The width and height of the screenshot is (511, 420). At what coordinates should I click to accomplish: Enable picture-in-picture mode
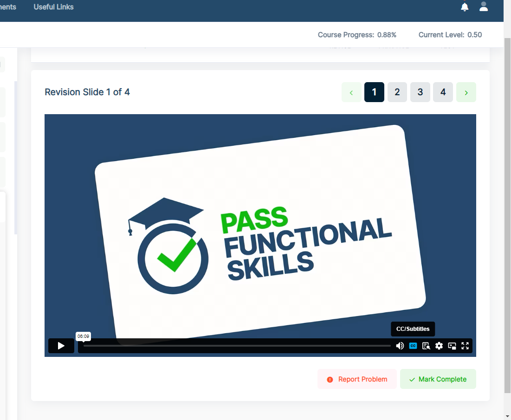coord(452,346)
